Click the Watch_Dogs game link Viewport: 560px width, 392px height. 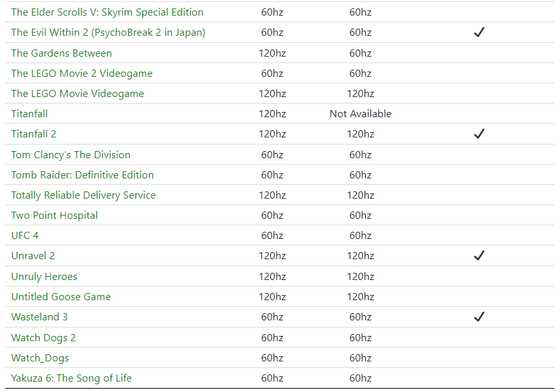click(x=40, y=358)
